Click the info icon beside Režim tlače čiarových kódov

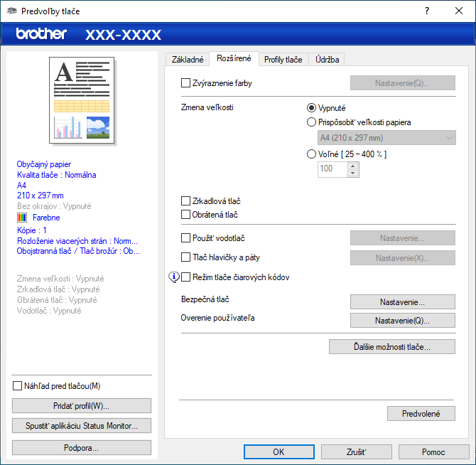point(175,277)
